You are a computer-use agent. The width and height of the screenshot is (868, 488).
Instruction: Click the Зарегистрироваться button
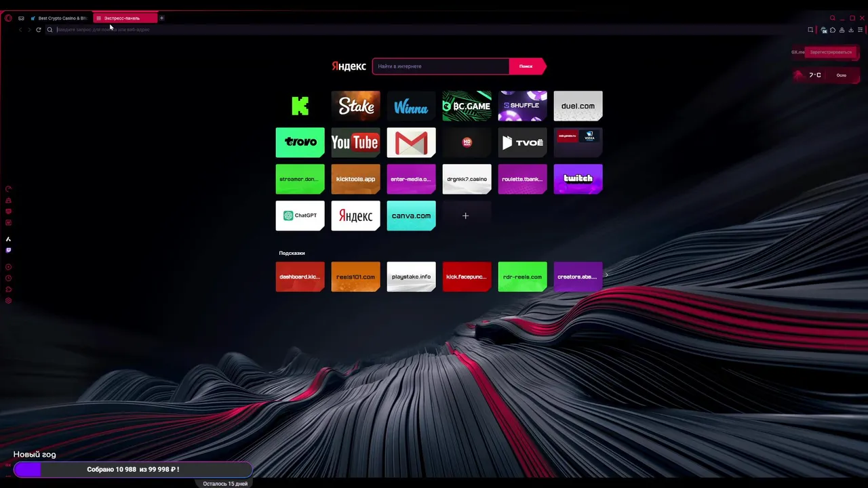(831, 52)
